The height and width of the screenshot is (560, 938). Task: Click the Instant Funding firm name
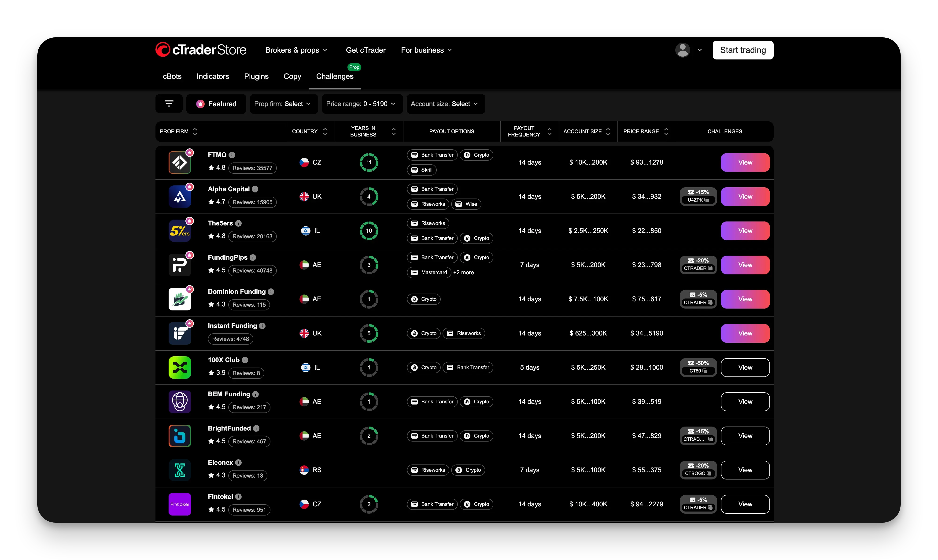click(x=232, y=326)
